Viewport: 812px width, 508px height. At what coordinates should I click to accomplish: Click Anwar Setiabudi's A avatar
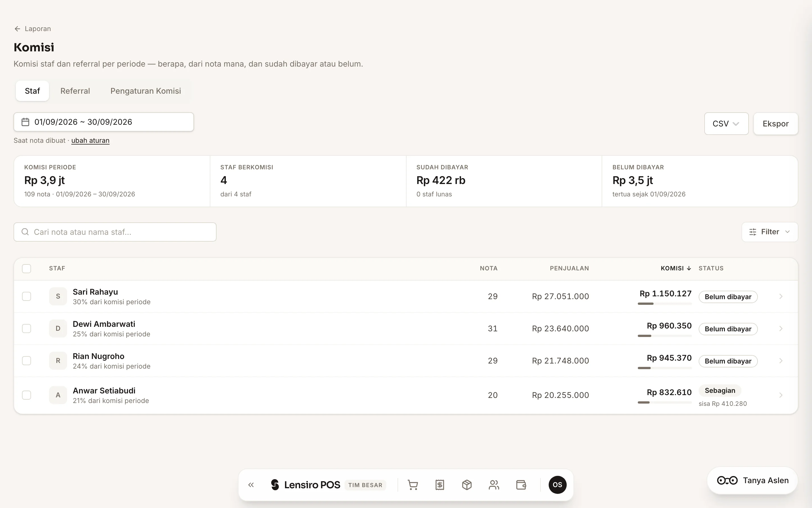(58, 395)
